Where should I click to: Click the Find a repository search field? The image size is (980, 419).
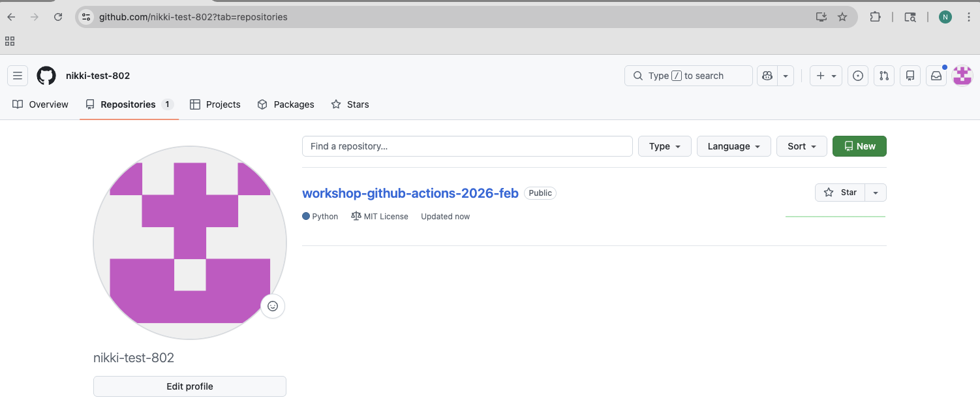pos(467,146)
